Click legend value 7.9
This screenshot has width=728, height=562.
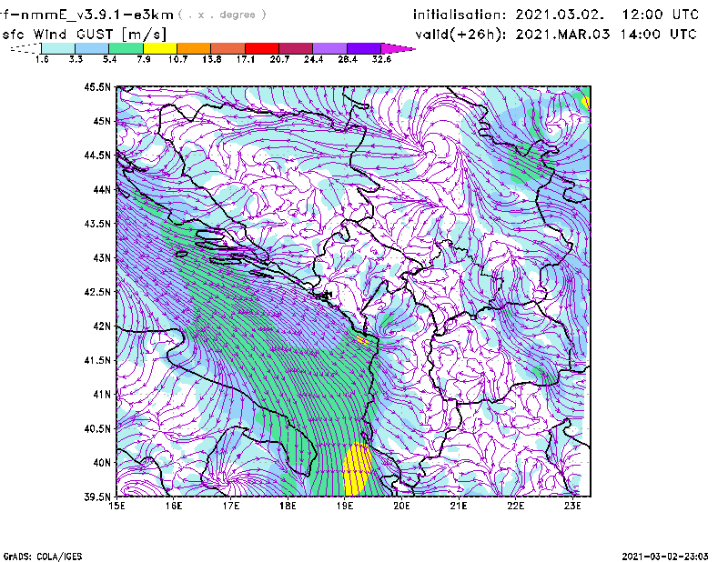tap(144, 59)
